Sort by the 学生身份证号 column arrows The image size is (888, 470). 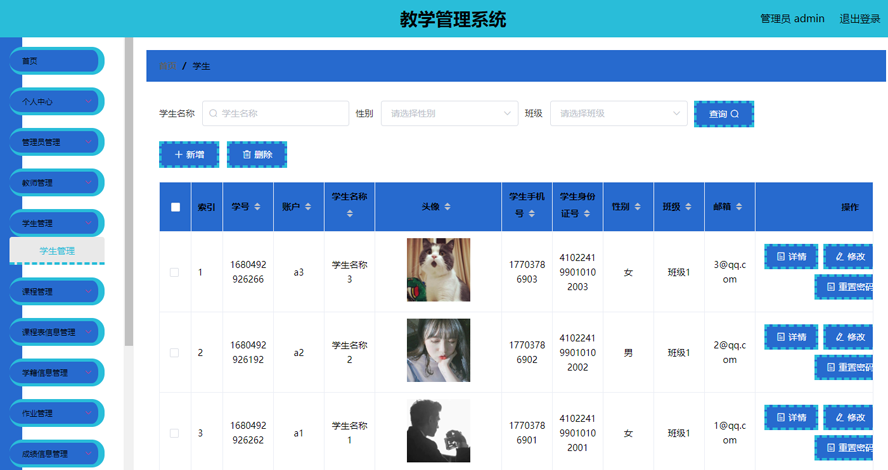coord(587,213)
